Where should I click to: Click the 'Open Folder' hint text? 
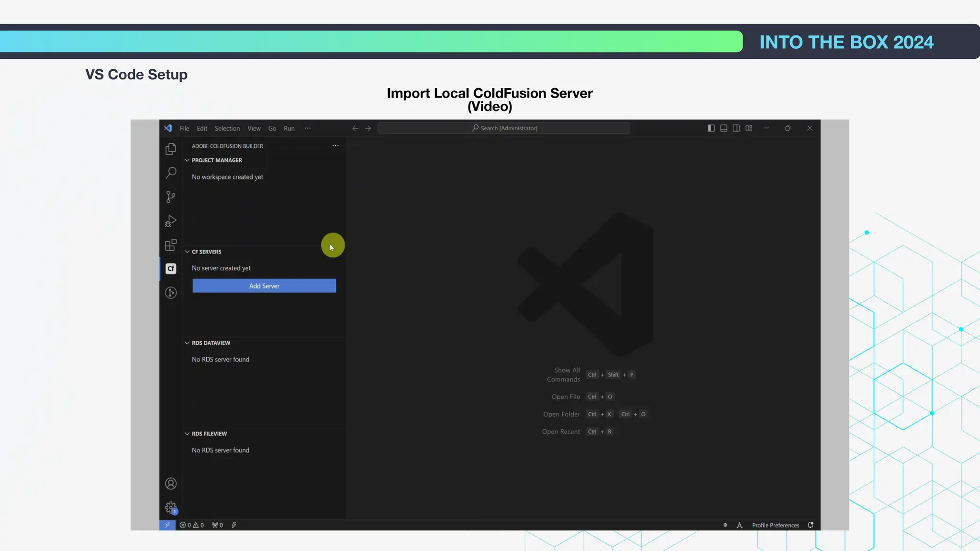(x=561, y=415)
